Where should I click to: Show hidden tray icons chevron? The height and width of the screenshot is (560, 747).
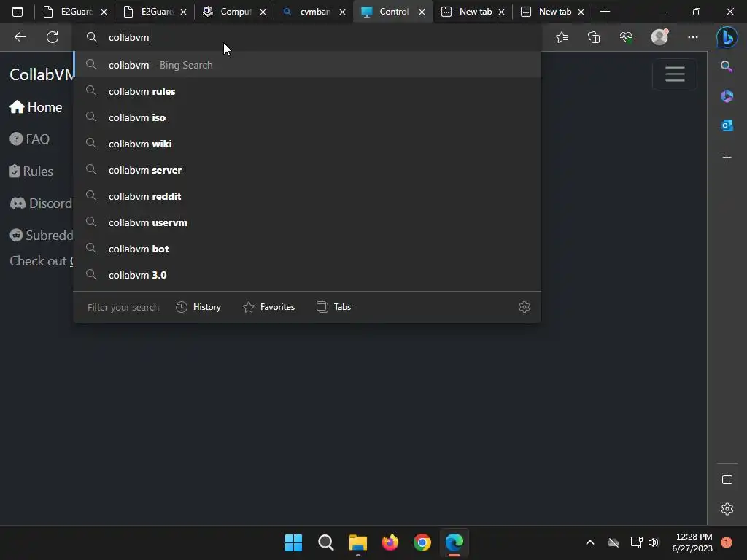pos(589,542)
